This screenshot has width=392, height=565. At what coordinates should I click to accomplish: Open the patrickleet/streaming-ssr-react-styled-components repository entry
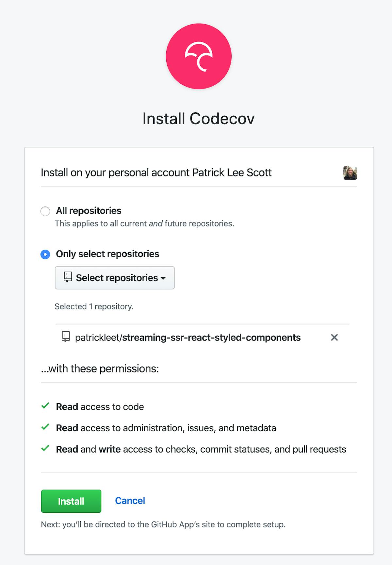(x=188, y=338)
